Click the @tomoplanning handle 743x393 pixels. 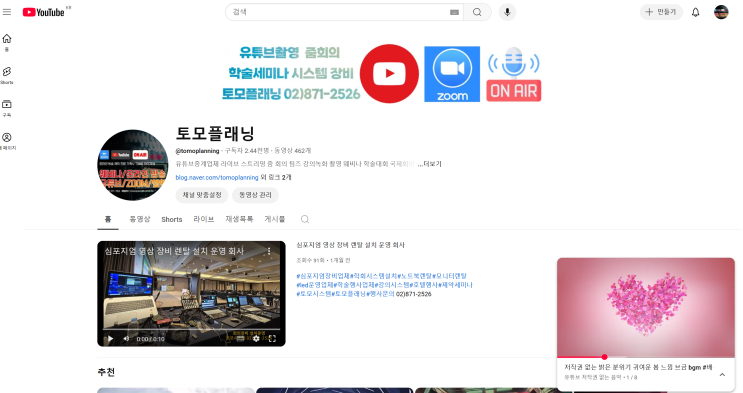point(197,151)
